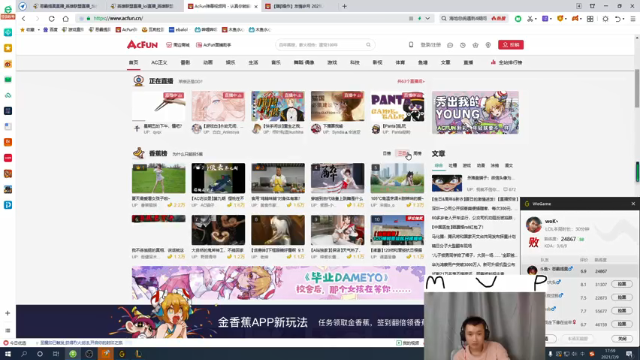This screenshot has width=640, height=360.
Task: Open the chef in yellow apron video thumbnail
Action: 278,178
